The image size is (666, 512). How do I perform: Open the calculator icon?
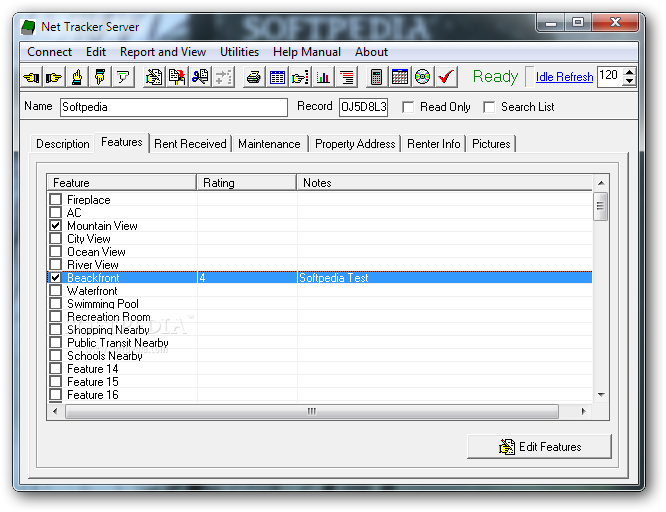pos(376,77)
